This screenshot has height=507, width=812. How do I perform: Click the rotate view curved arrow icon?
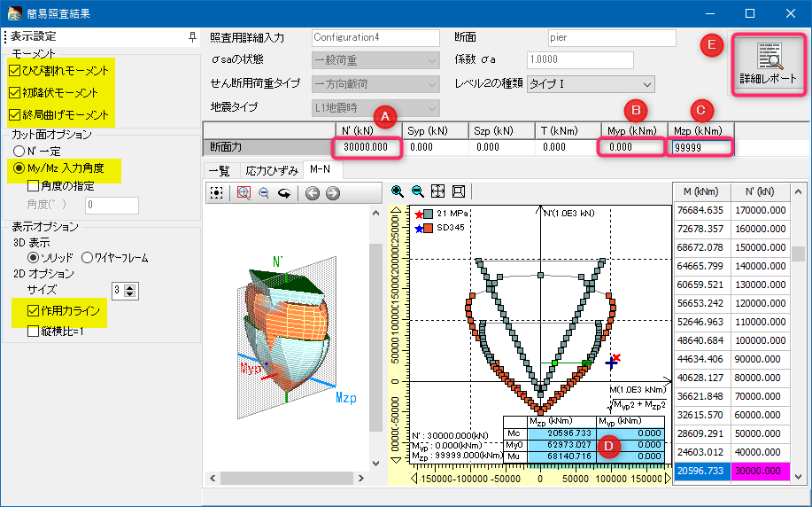click(284, 192)
